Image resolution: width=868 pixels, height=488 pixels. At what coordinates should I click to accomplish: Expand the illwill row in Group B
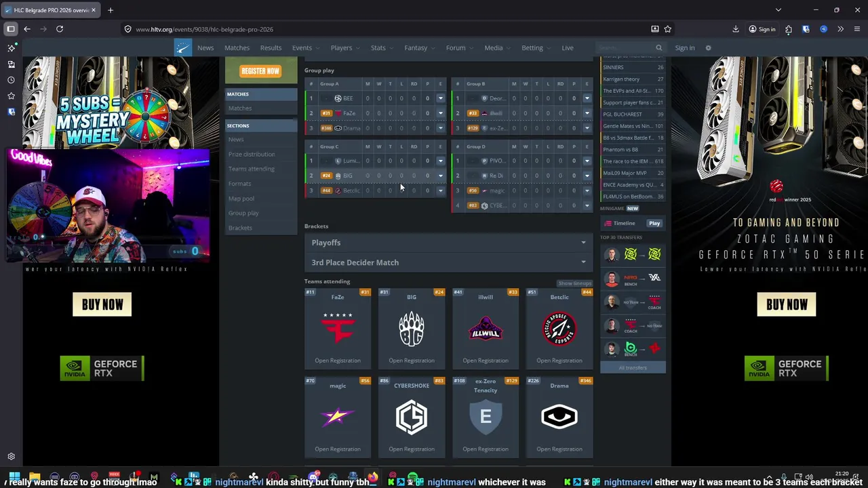tap(587, 113)
